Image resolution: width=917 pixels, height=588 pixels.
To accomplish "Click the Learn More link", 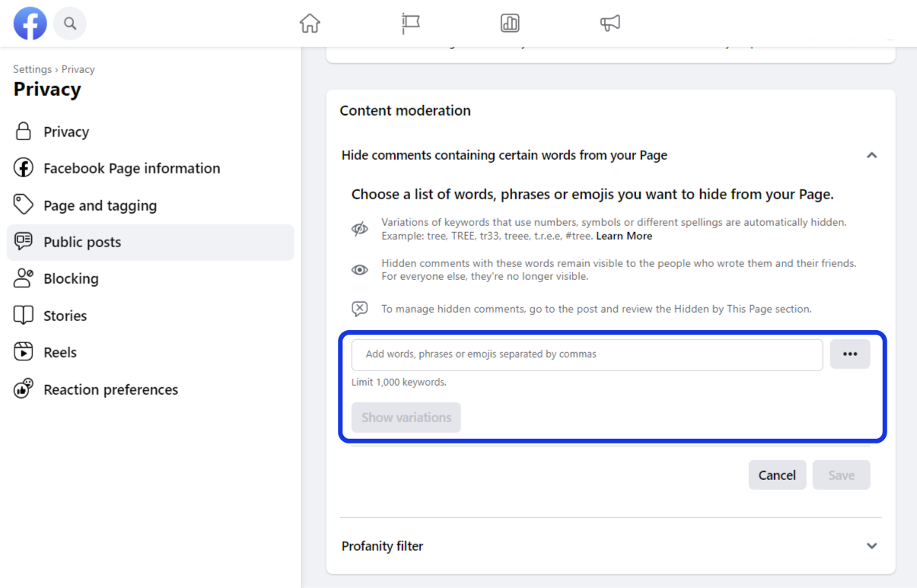I will [624, 236].
